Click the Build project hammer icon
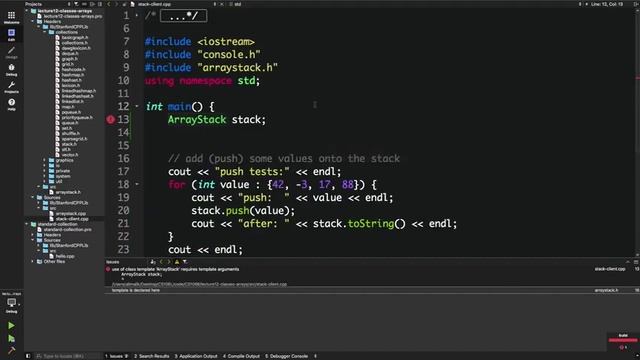This screenshot has width=640, height=360. point(11,351)
